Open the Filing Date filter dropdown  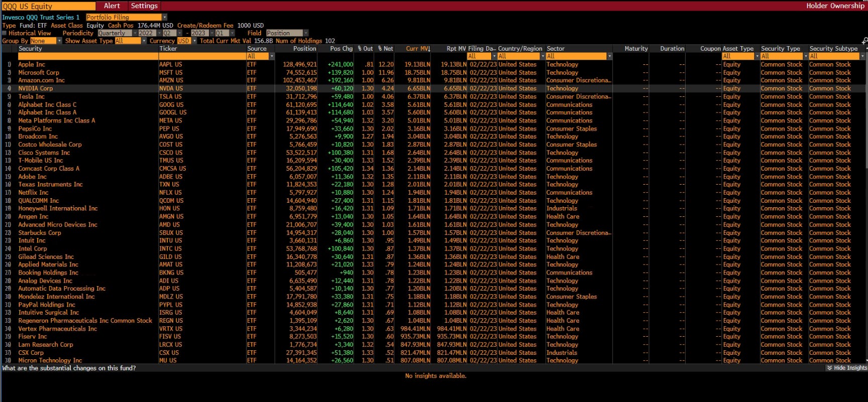[x=481, y=56]
